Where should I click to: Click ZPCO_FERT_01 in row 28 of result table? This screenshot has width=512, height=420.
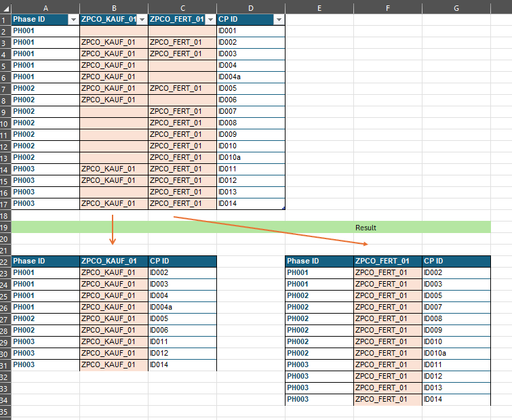tap(388, 331)
